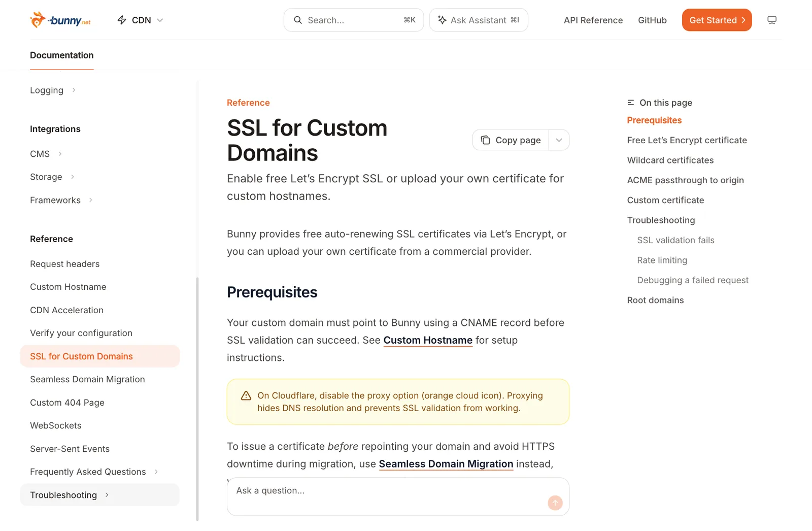Open Verify your configuration page

tap(81, 333)
